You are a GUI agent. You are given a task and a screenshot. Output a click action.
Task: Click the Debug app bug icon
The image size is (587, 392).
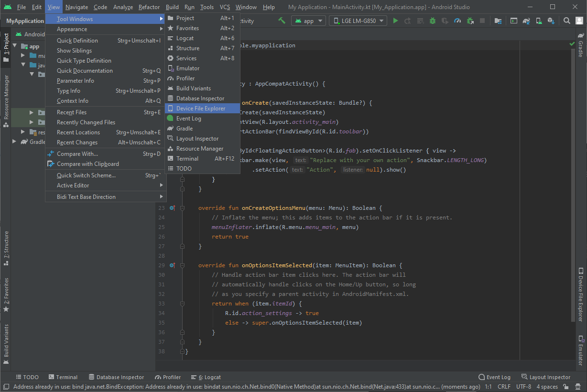tap(433, 21)
